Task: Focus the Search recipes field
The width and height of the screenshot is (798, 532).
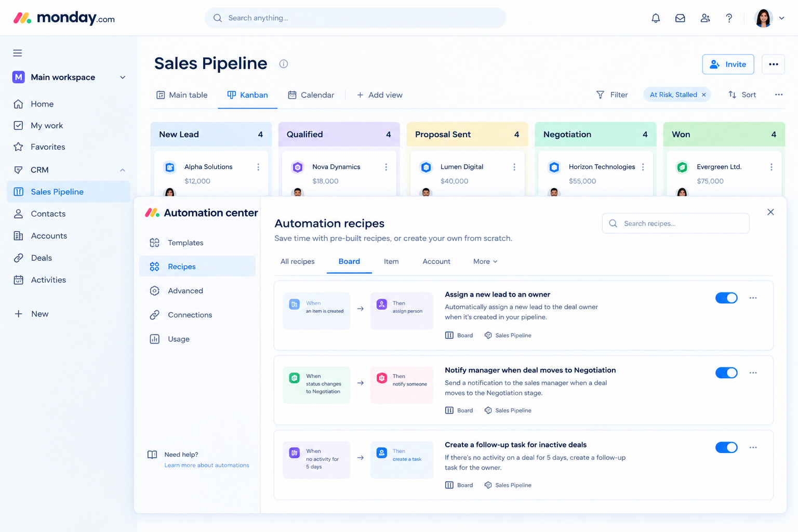Action: pos(675,223)
